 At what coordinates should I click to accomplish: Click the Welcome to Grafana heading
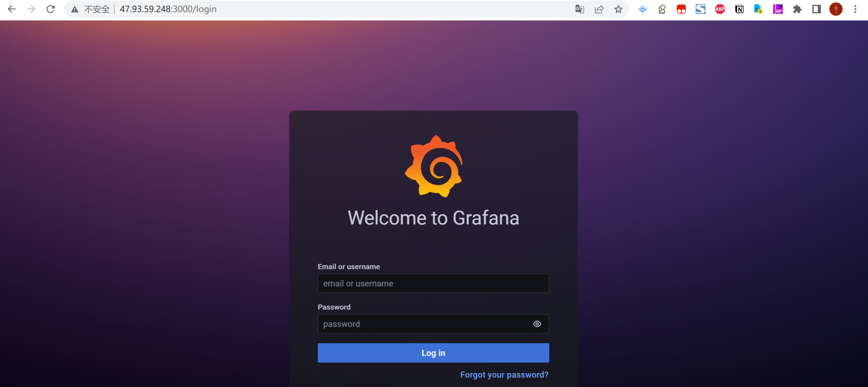tap(433, 218)
